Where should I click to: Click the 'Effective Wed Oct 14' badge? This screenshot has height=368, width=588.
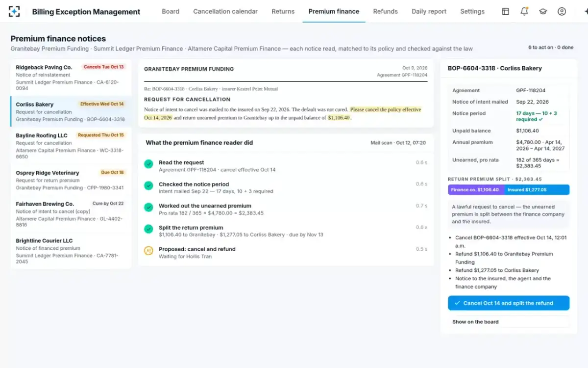102,104
